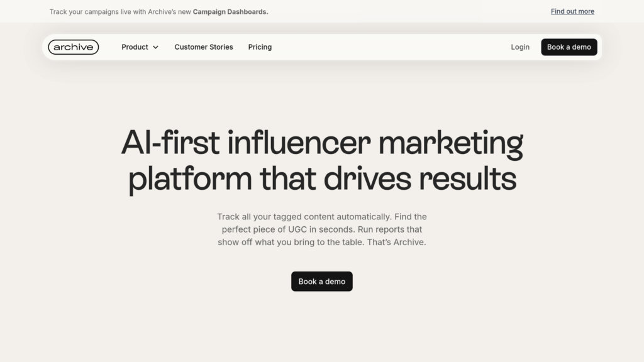Go to Customer Stories

click(x=204, y=47)
